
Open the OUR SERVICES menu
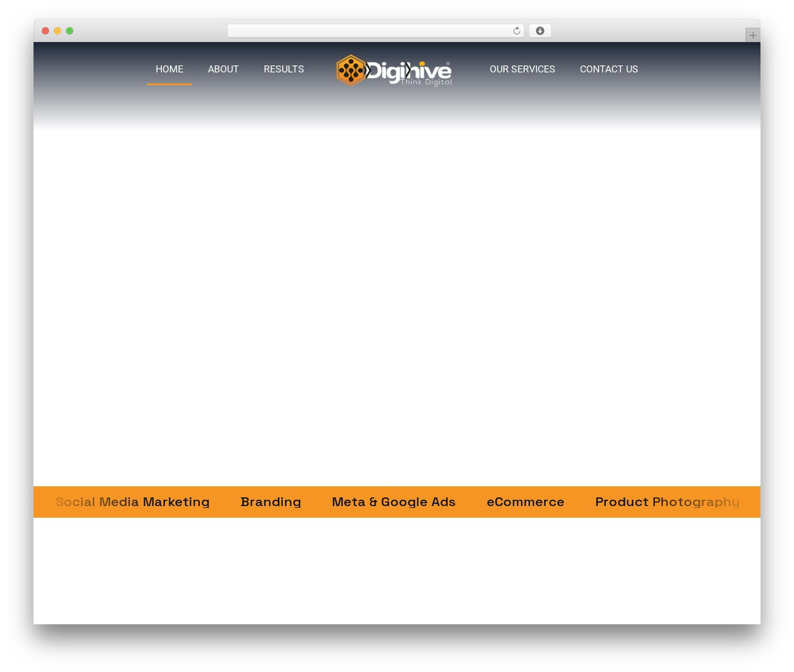(522, 69)
